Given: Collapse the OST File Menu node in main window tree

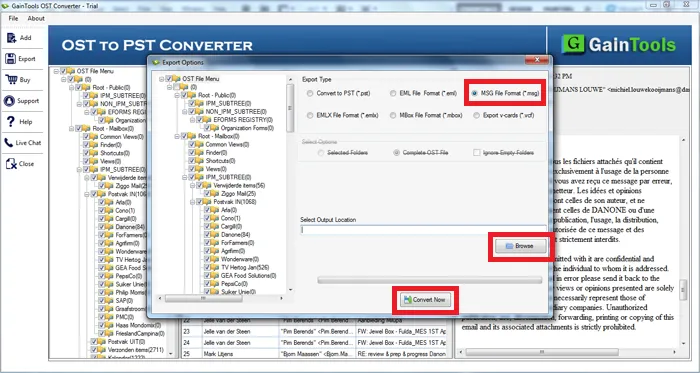Looking at the screenshot, I should pyautogui.click(x=56, y=71).
